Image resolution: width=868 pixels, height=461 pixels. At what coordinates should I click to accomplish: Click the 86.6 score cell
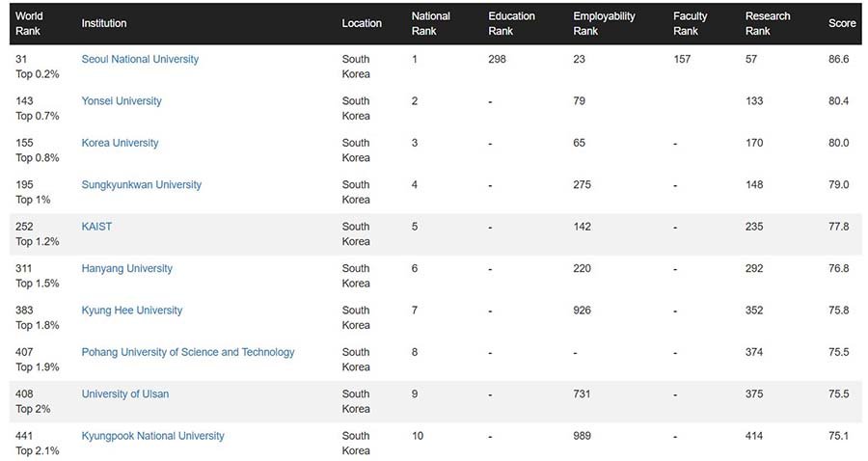coord(839,60)
